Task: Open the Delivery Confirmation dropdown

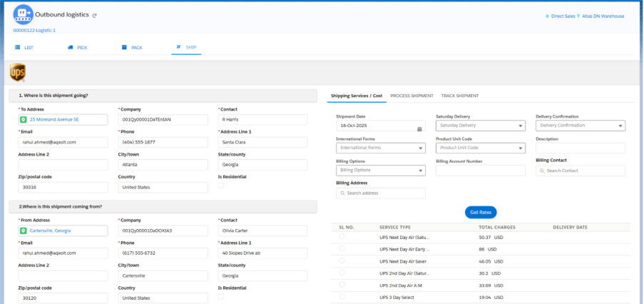Action: click(580, 126)
